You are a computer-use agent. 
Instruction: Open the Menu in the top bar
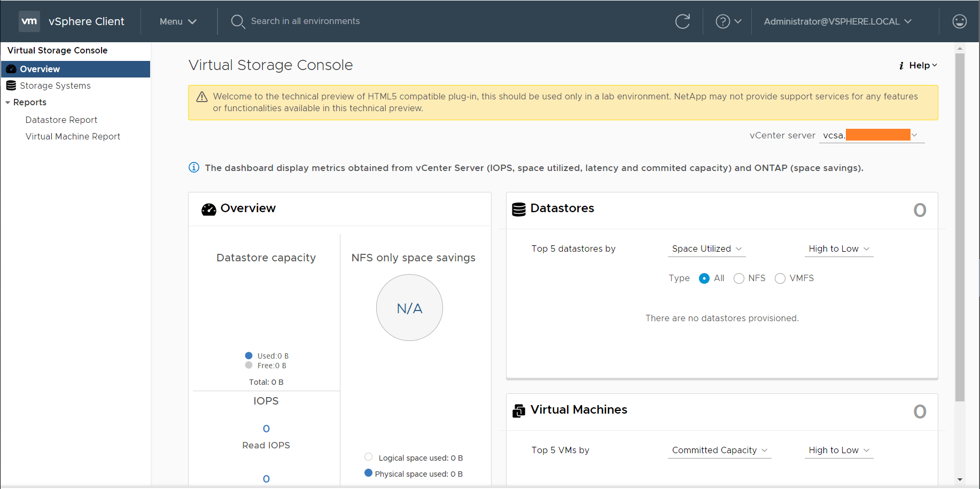coord(178,21)
